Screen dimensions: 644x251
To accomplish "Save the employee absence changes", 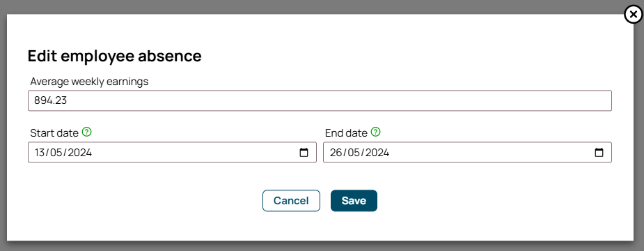I will [x=354, y=201].
